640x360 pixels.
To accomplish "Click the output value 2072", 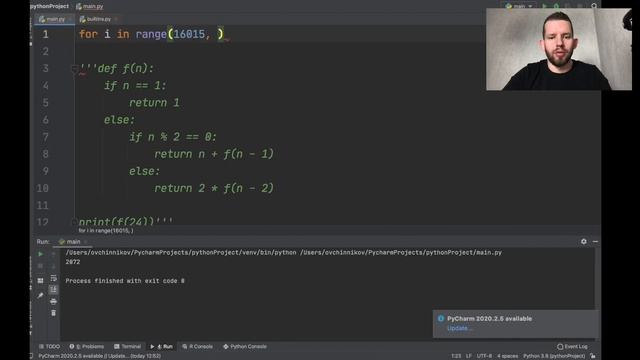I will tap(73, 262).
